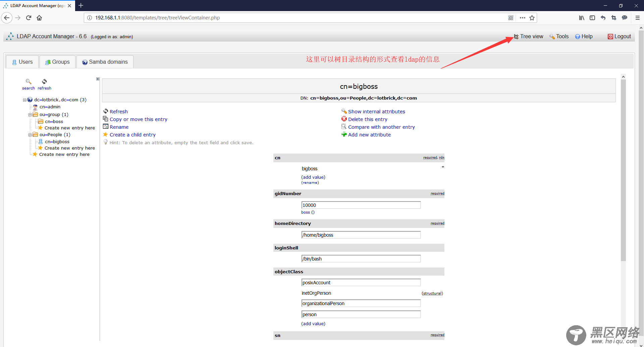
Task: Open the browser hamburger menu
Action: coord(638,18)
